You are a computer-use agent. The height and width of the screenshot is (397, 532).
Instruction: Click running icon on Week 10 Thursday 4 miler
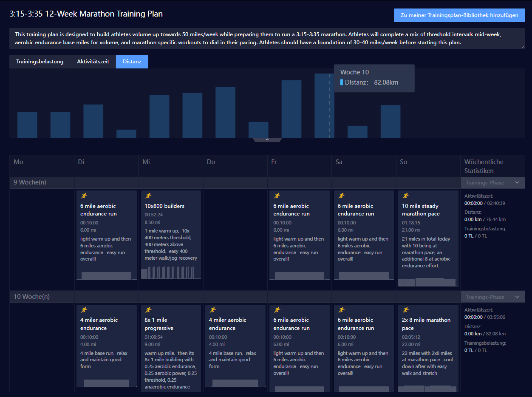213,310
